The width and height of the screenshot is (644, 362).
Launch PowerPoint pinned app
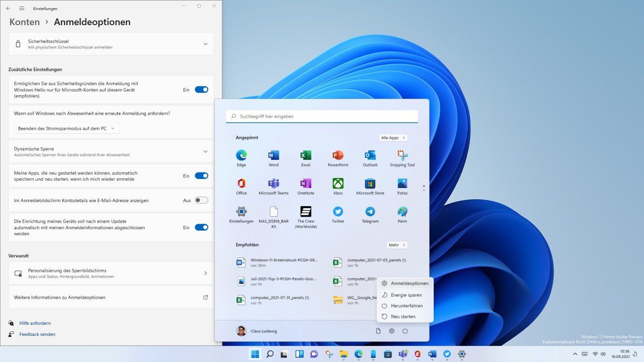pos(338,158)
